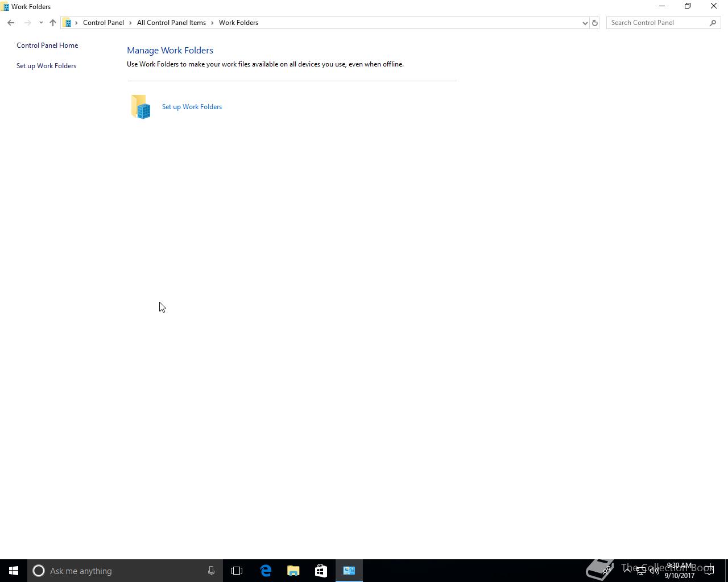
Task: Select All Control Panel Items breadcrumb
Action: pos(171,23)
